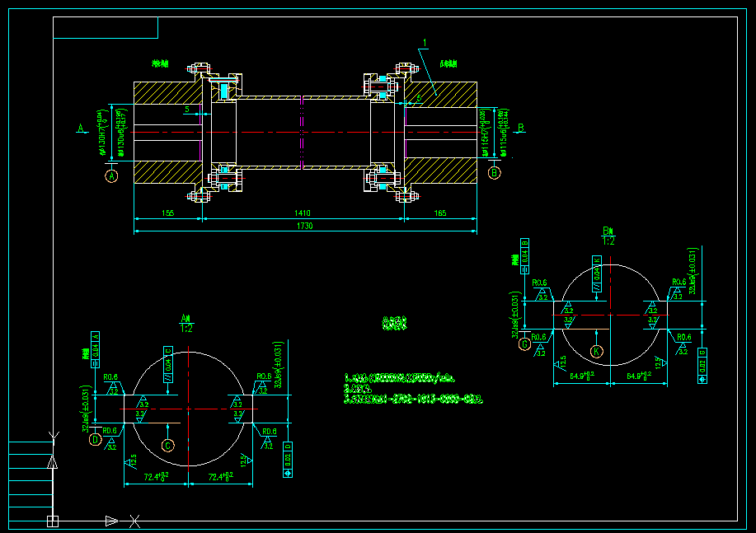The height and width of the screenshot is (533, 756).
Task: Select the arrow marker beside the X symbol
Action: 112,521
